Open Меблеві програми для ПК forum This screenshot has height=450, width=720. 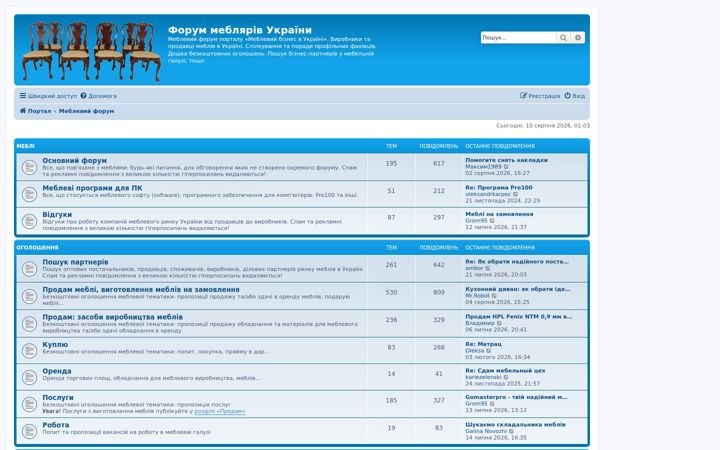tap(92, 188)
